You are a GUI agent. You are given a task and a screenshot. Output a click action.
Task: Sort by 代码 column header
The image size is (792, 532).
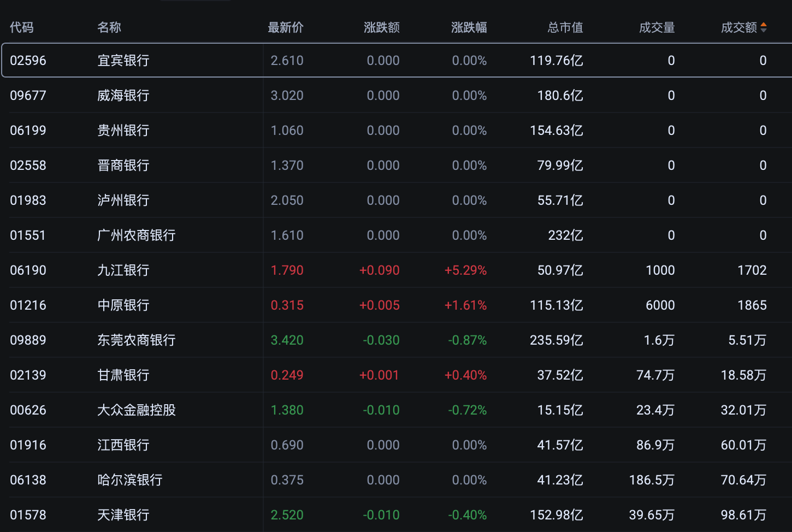tap(22, 27)
